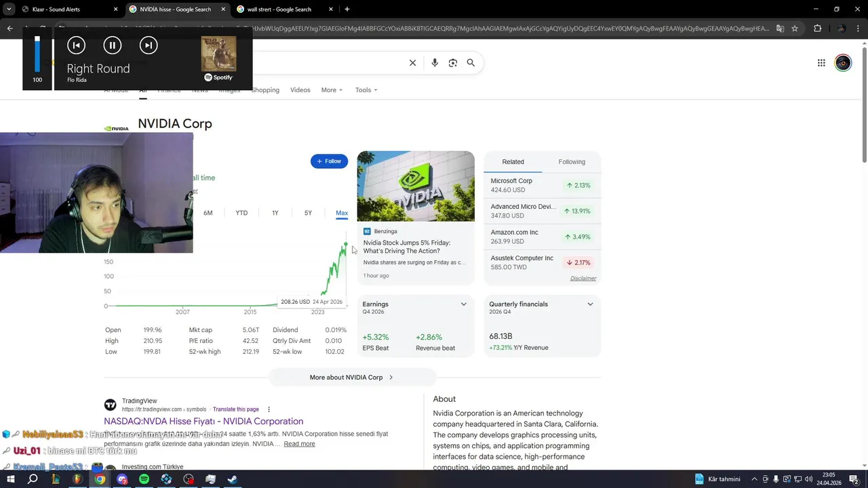Select the 6M chart range
Screen dimensions: 868x488
tap(208, 213)
